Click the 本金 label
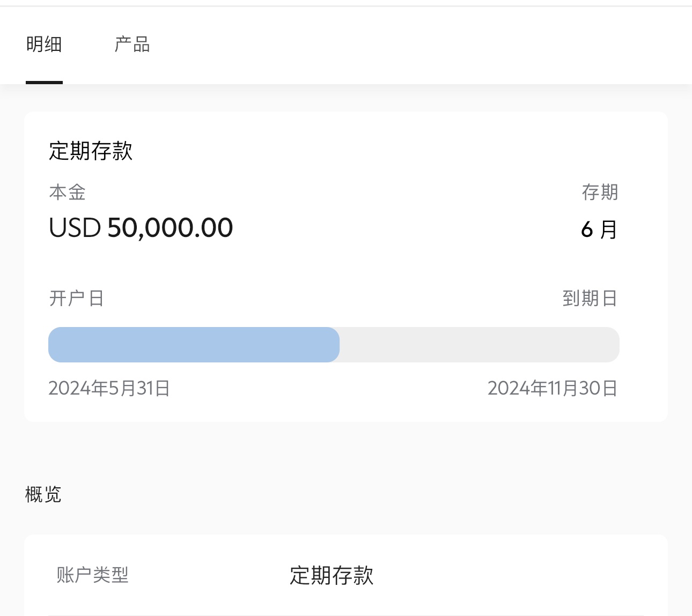 (68, 192)
